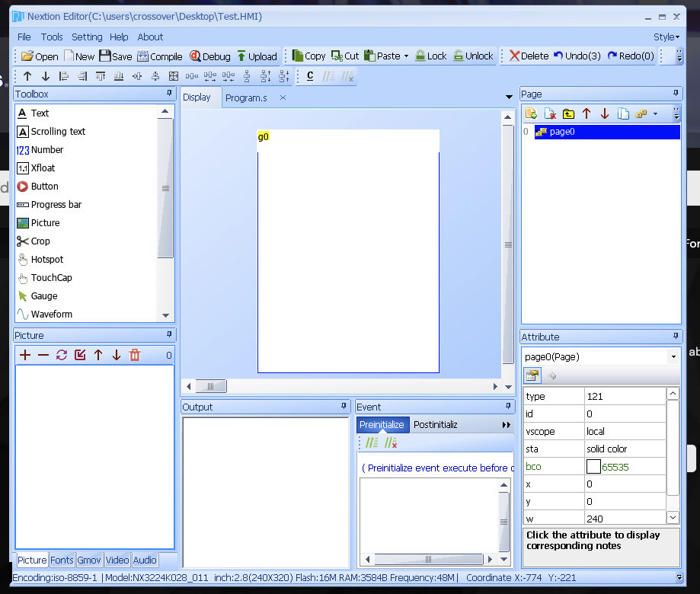700x594 pixels.
Task: Click the Compile button
Action: (160, 56)
